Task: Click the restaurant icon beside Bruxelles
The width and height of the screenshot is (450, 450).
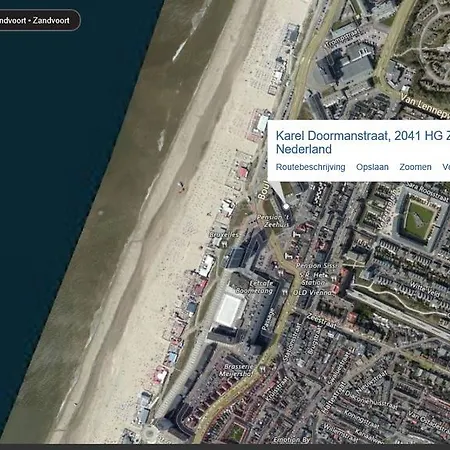Action: (x=225, y=245)
